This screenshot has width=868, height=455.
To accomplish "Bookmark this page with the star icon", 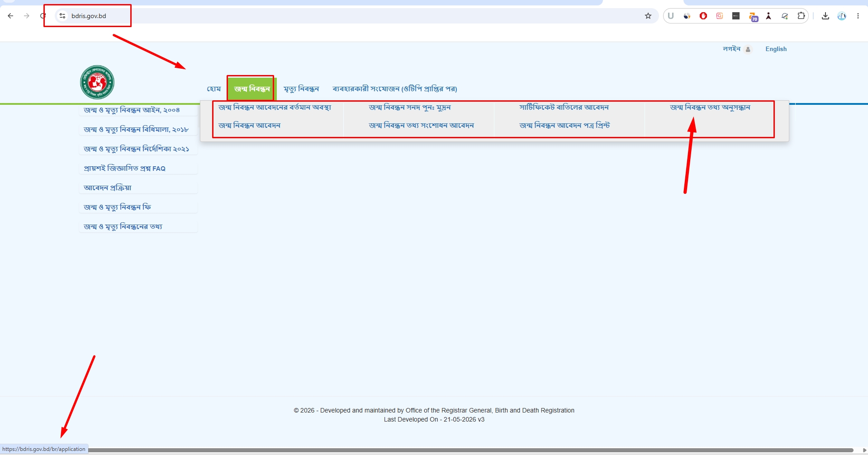I will coord(648,16).
